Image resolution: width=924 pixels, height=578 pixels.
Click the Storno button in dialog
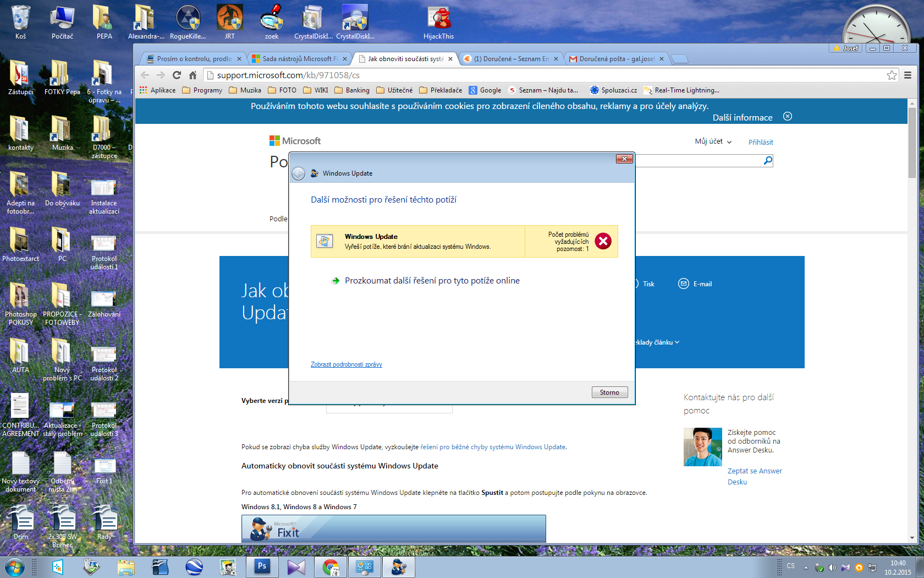click(609, 392)
